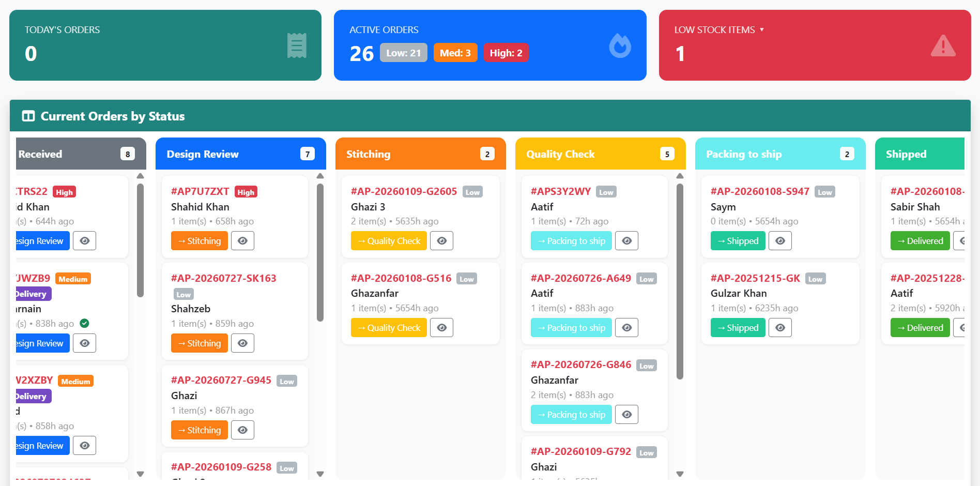View order #AP-20260726-A649 via eye icon
This screenshot has width=980, height=486.
[626, 328]
